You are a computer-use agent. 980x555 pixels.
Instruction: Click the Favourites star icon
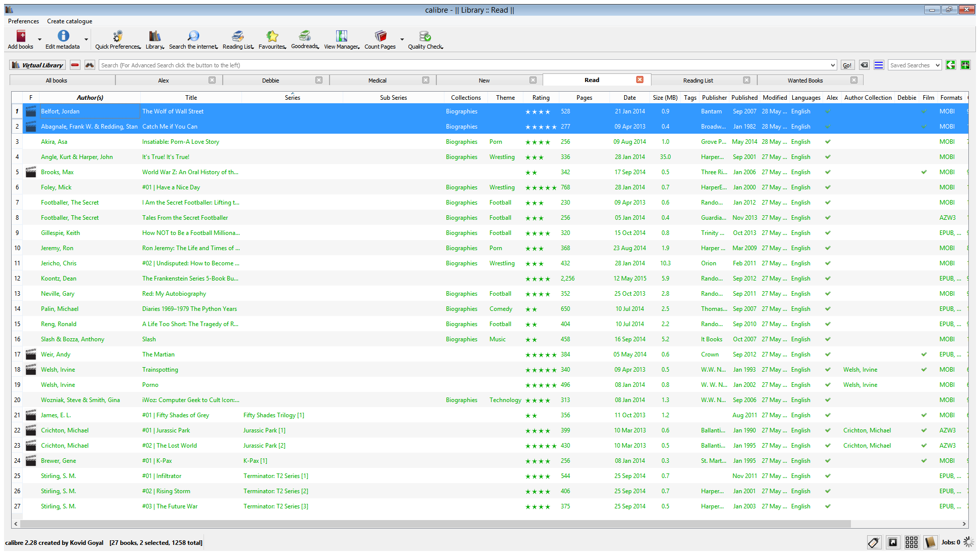click(272, 36)
